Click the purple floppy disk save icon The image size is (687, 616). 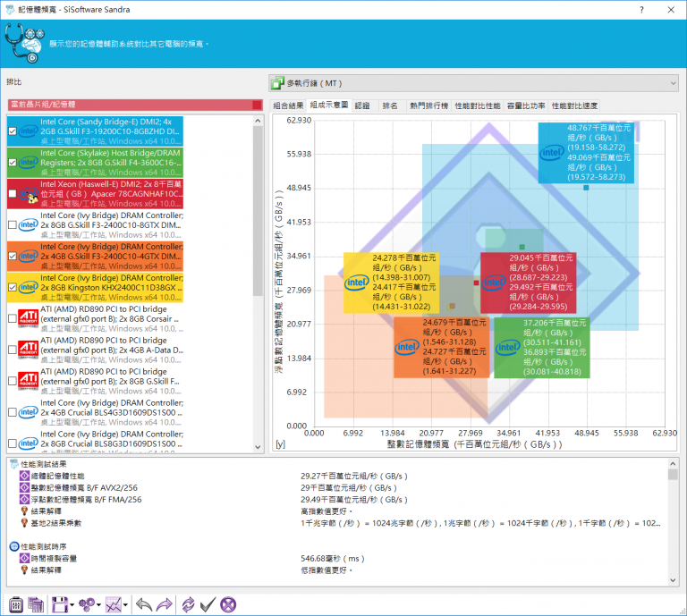pyautogui.click(x=60, y=605)
